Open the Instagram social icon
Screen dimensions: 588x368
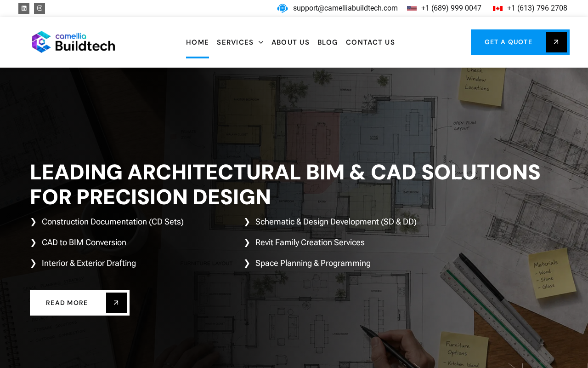40,8
